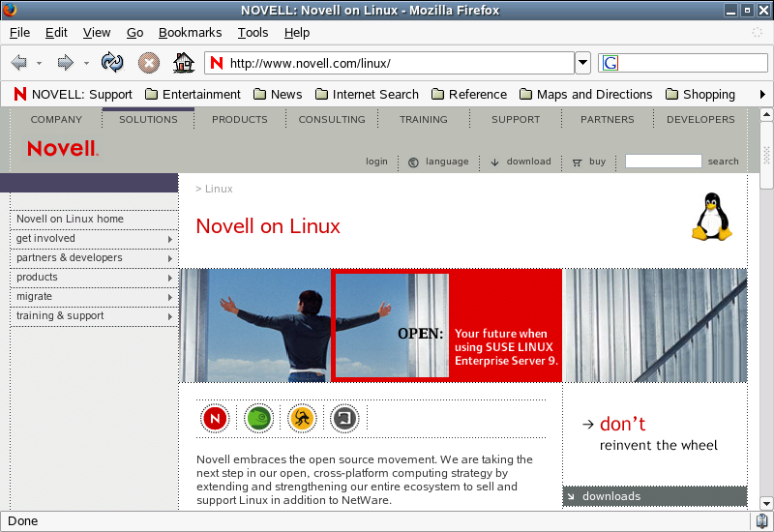Expand the products sidebar submenu
774x532 pixels.
(x=170, y=278)
